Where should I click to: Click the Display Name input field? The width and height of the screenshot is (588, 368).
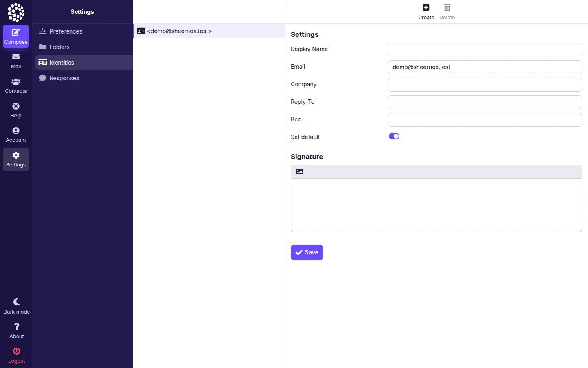pyautogui.click(x=485, y=49)
